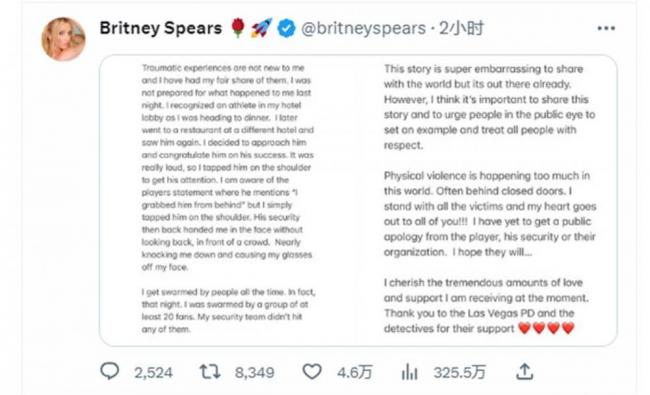This screenshot has width=650, height=395.
Task: Click the 2,524 reply count
Action: tap(153, 373)
